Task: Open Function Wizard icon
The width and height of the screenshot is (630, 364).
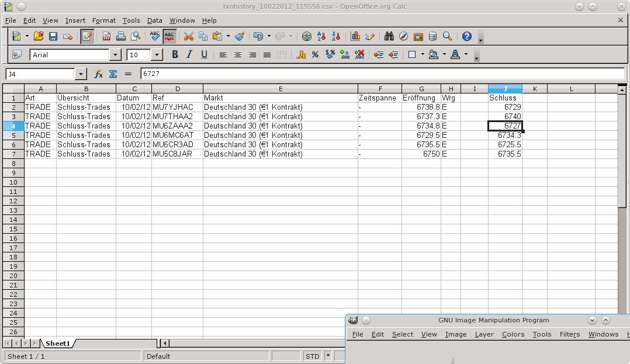Action: [98, 74]
